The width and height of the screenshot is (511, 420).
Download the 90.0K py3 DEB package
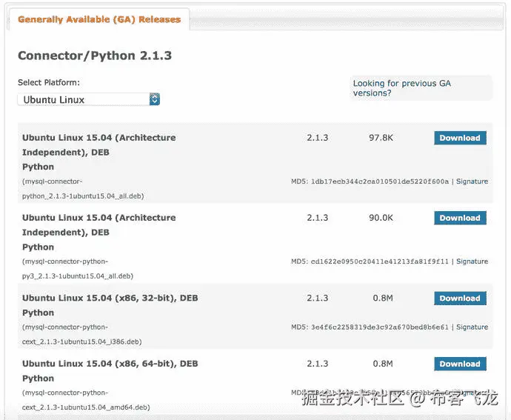[x=460, y=218]
